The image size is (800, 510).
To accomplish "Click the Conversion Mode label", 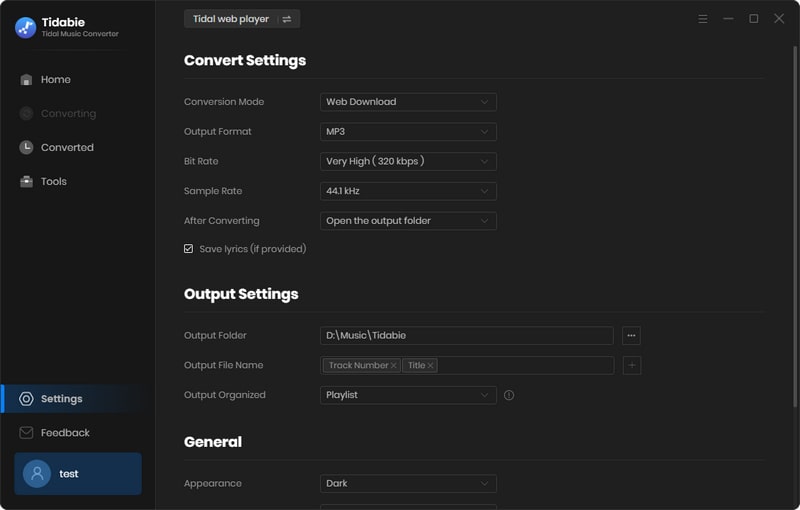I will [224, 102].
